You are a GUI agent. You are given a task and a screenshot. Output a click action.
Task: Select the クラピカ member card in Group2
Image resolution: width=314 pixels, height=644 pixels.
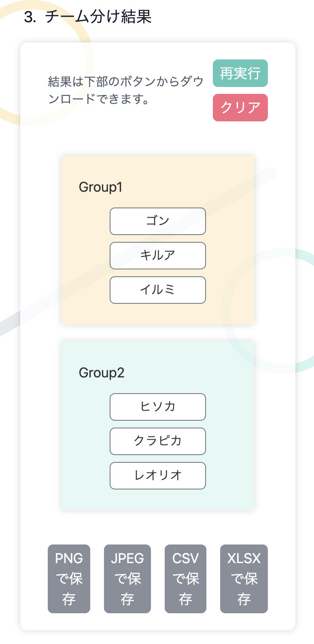pos(157,441)
